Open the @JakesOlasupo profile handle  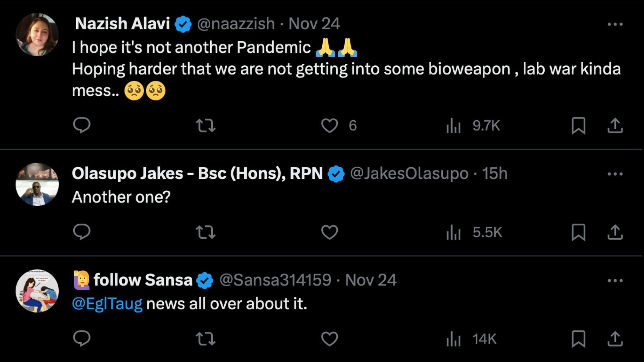pyautogui.click(x=409, y=174)
